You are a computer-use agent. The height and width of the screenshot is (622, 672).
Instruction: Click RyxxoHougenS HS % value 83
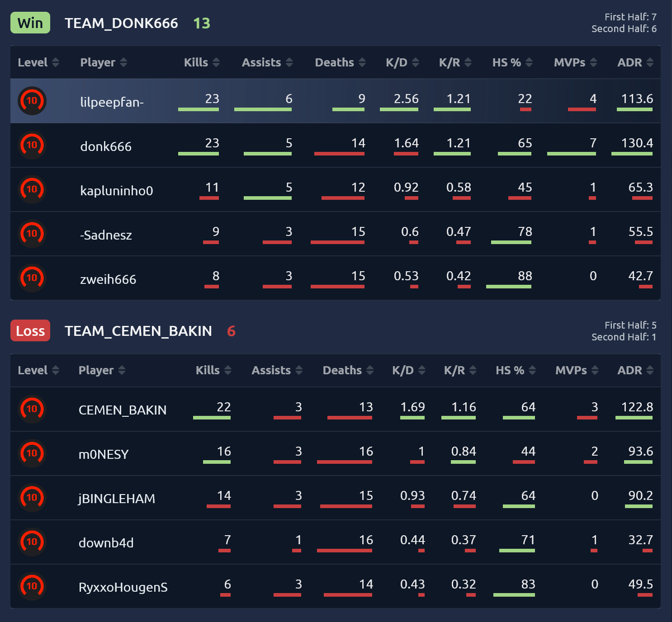click(528, 584)
